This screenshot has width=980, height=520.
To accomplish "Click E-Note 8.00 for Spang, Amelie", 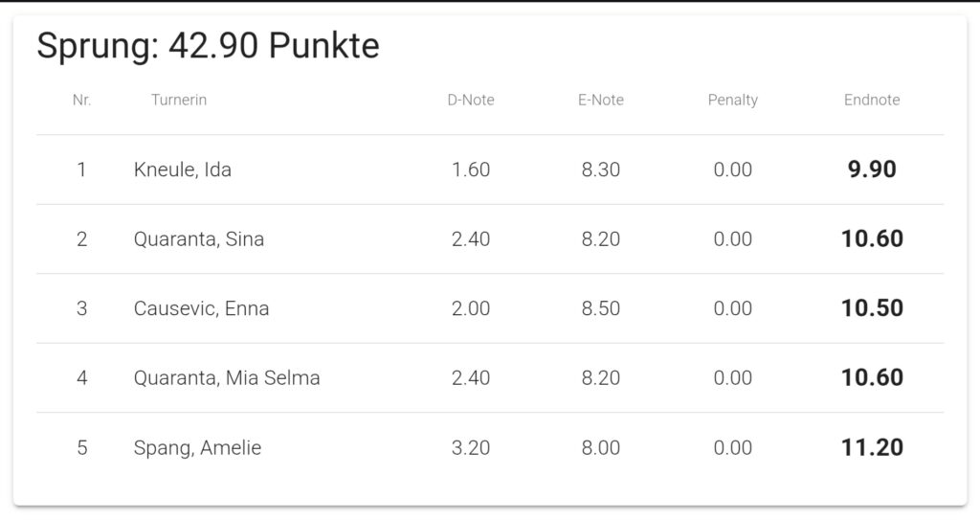I will (x=601, y=447).
